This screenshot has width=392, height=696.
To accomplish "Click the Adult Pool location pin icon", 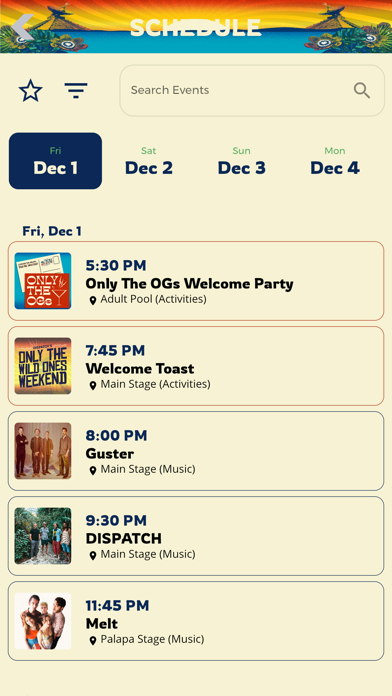I will tap(93, 301).
